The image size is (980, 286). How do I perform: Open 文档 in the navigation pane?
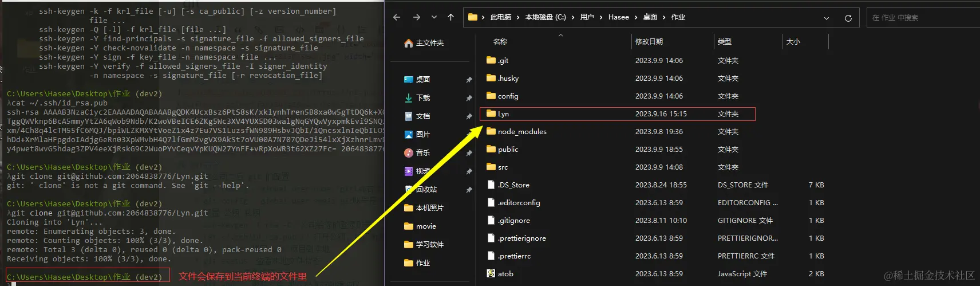pyautogui.click(x=417, y=116)
